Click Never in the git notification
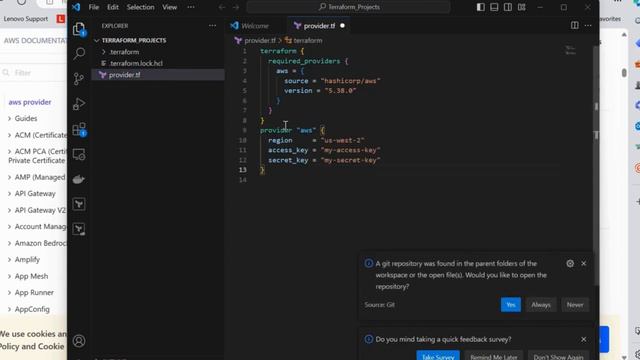The width and height of the screenshot is (640, 360). coord(575,304)
